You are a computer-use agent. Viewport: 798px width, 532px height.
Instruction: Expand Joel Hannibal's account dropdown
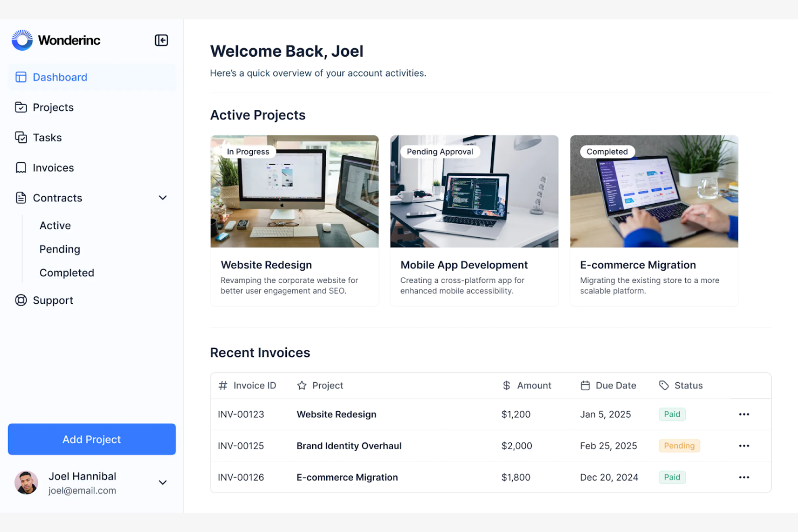[162, 482]
